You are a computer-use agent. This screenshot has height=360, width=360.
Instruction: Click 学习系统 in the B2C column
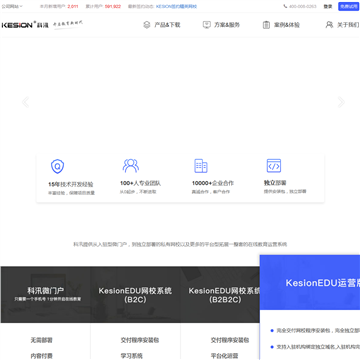click(x=132, y=356)
